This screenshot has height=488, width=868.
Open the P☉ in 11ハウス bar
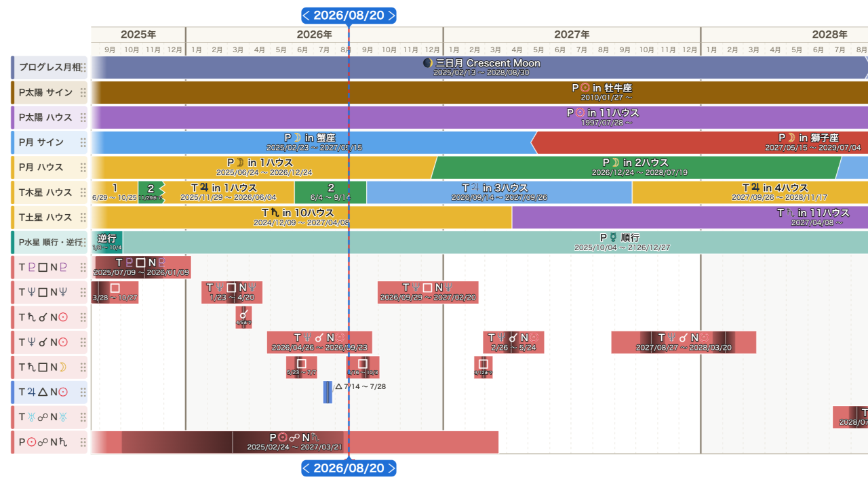(480, 117)
